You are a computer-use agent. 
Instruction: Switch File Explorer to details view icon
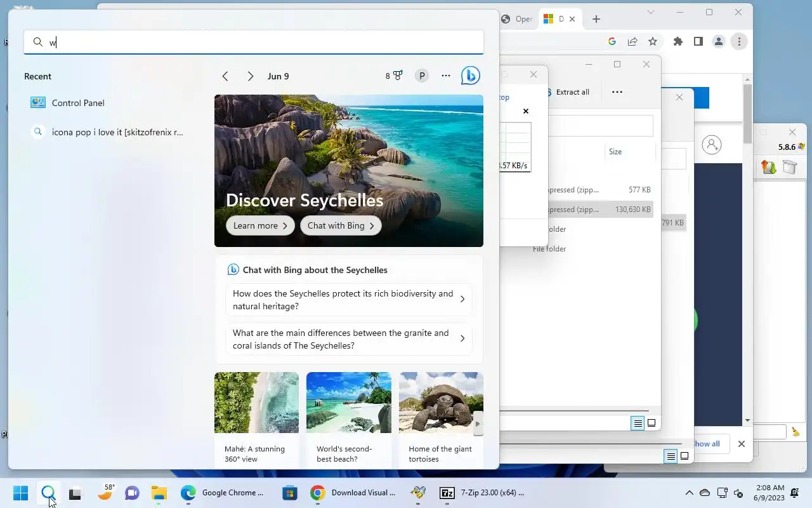pyautogui.click(x=638, y=423)
